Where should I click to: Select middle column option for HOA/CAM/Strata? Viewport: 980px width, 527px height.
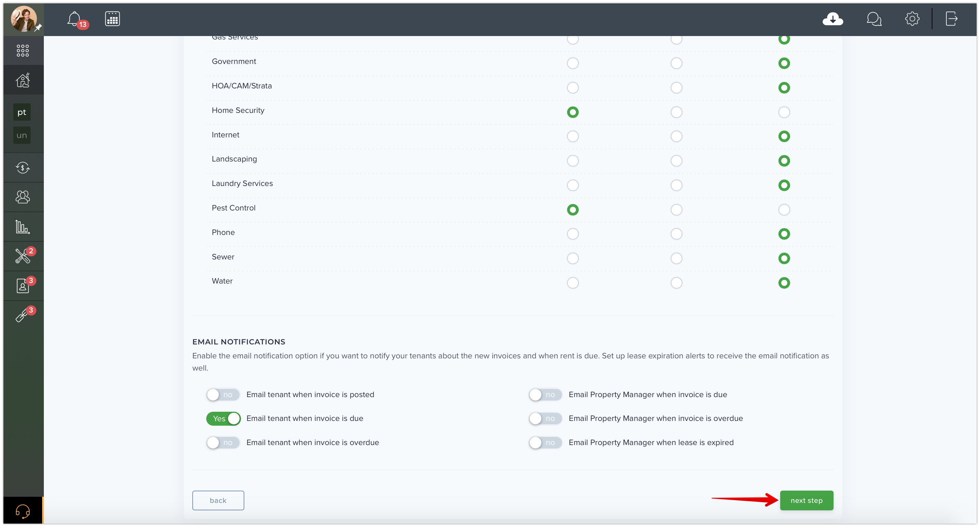click(676, 88)
